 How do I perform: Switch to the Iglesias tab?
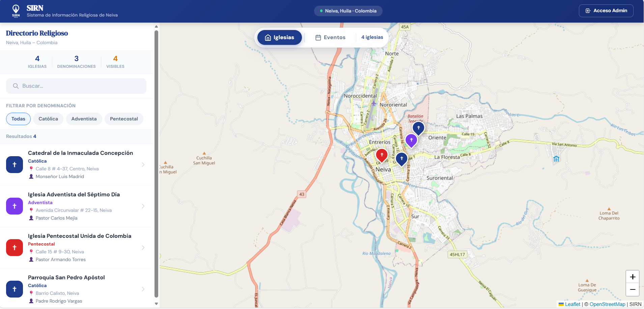coord(279,37)
